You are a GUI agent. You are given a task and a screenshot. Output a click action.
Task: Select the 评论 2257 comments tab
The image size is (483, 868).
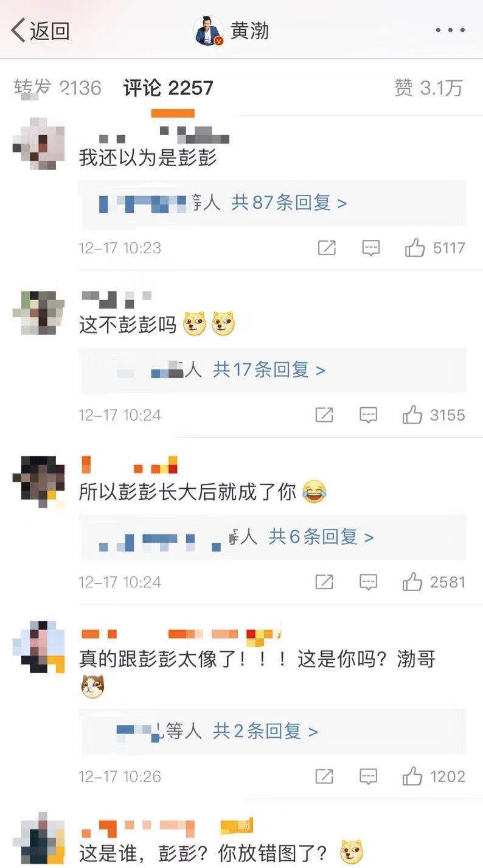tap(169, 88)
